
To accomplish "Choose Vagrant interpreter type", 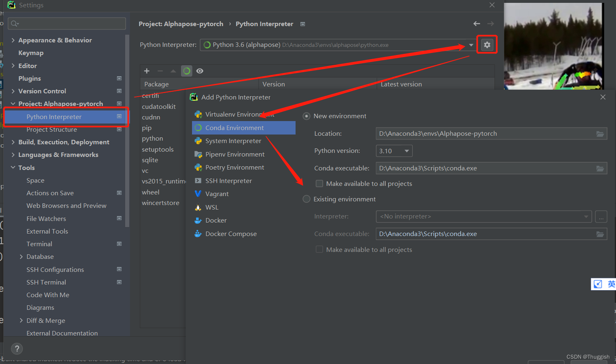I will [244, 194].
